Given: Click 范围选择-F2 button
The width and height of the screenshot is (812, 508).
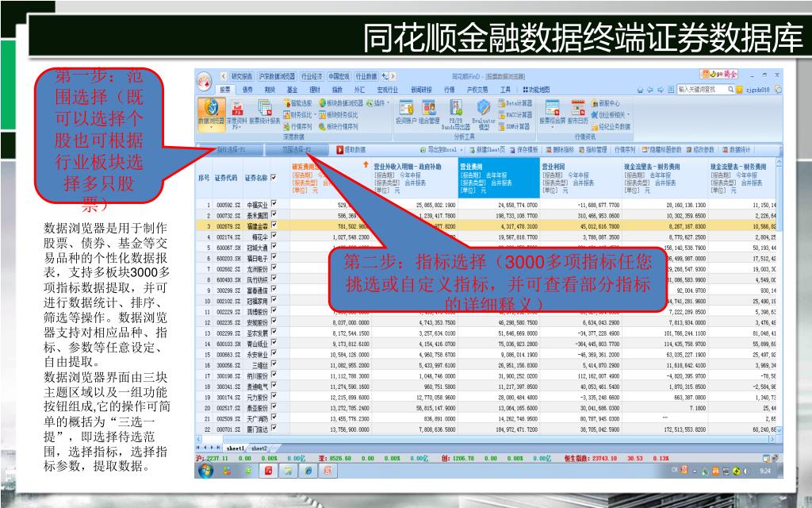Looking at the screenshot, I should point(297,150).
